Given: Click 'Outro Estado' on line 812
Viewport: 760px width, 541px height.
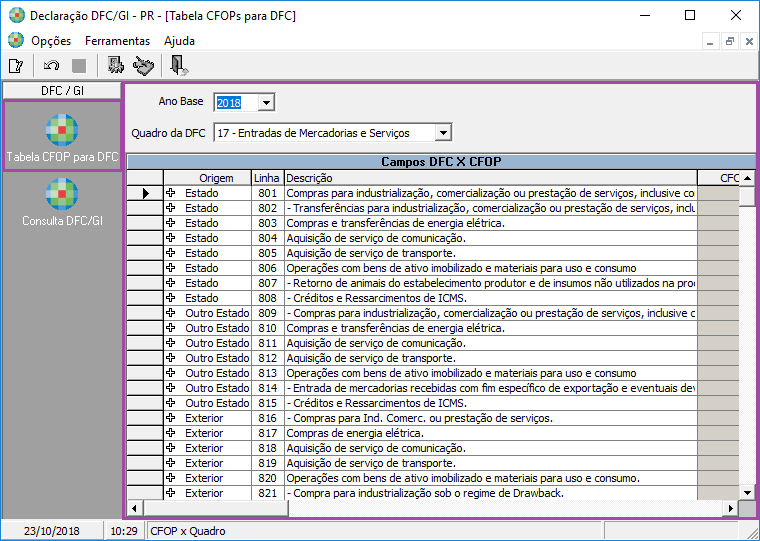Looking at the screenshot, I should click(217, 358).
